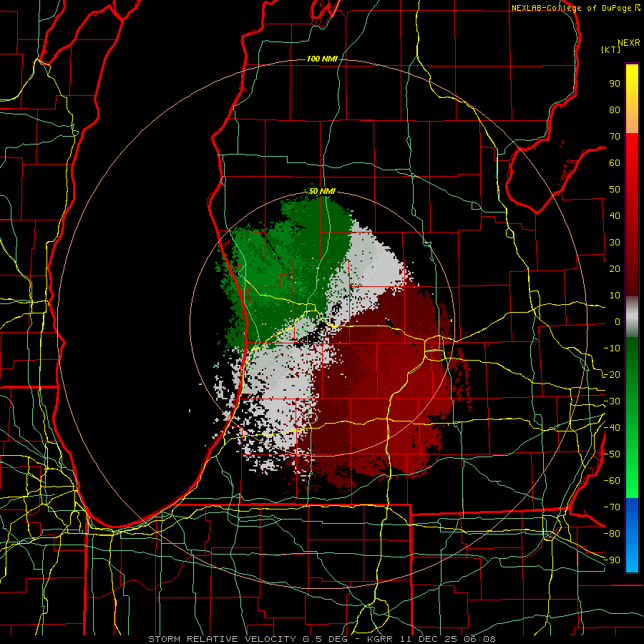Screen dimensions: 644x644
Task: Click the "50 NMI" range ring label
Action: pos(322,191)
